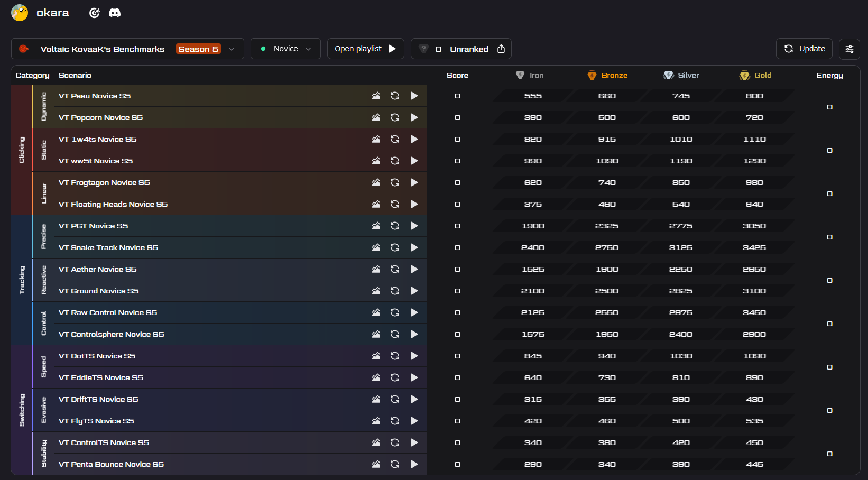Click the Update button
This screenshot has height=480, width=868.
[804, 49]
